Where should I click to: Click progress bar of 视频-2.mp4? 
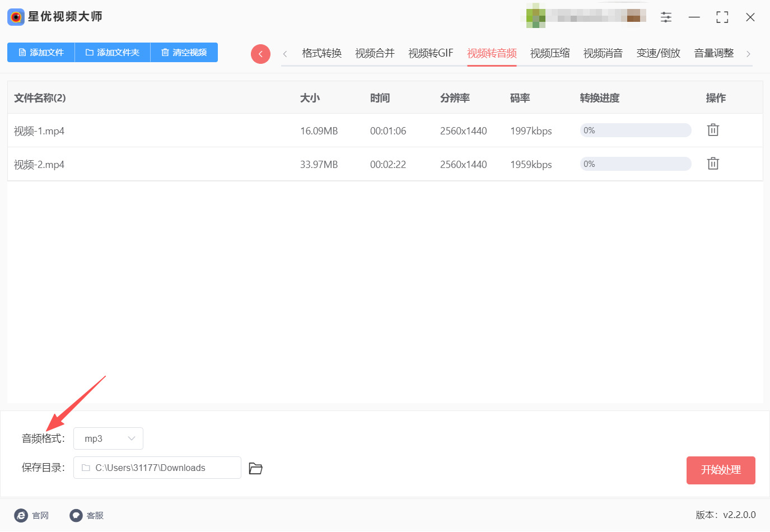636,164
